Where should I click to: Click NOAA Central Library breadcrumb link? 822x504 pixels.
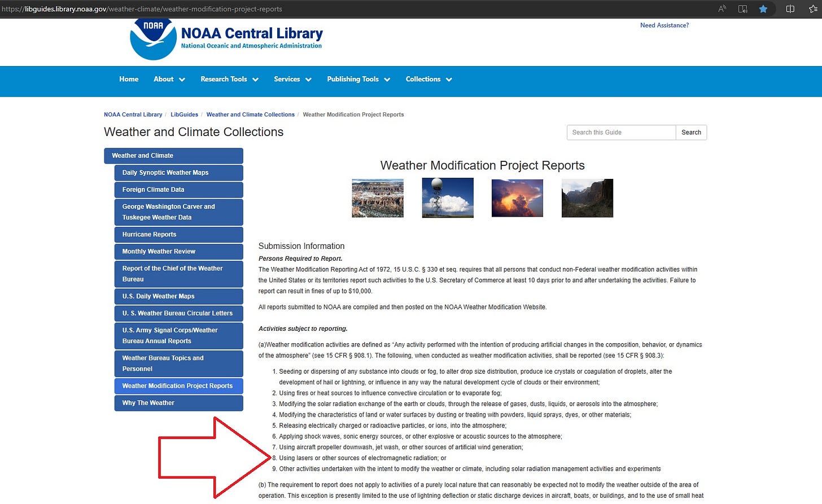tap(133, 115)
